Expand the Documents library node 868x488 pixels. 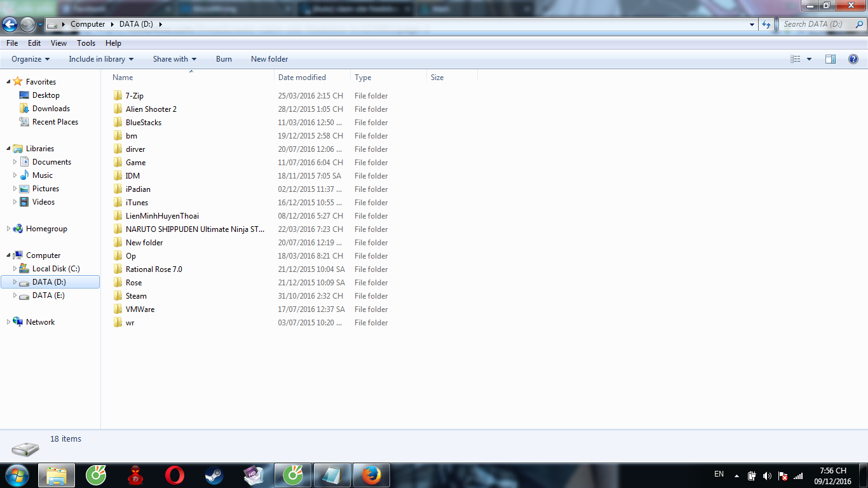15,162
